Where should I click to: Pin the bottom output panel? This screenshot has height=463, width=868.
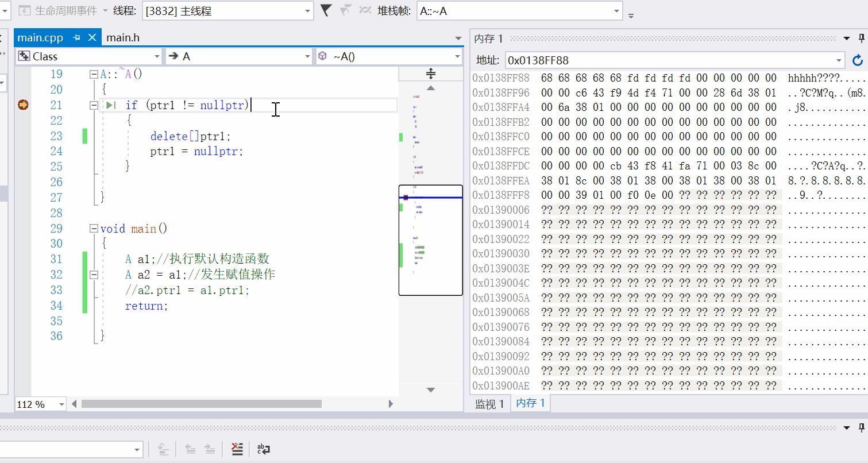click(x=861, y=428)
